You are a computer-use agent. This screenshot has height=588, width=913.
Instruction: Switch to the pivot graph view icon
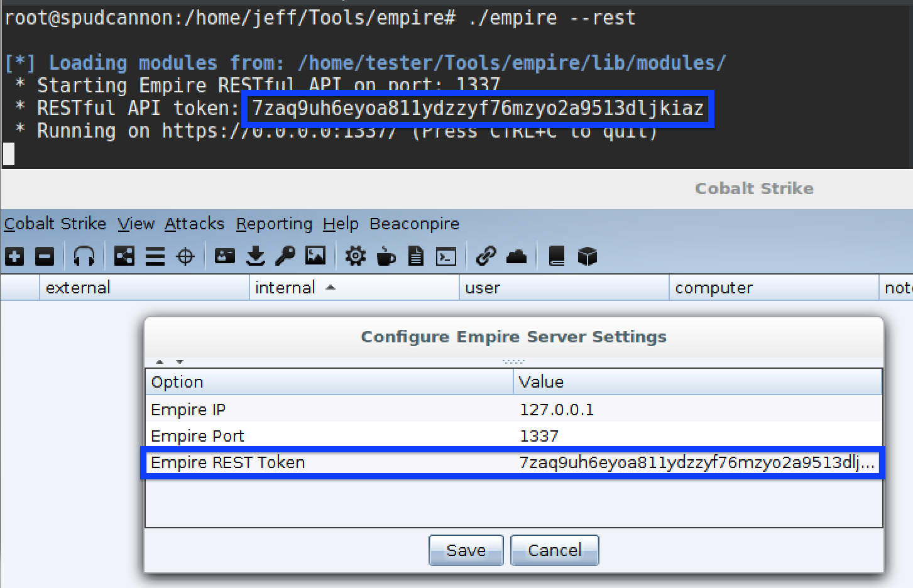(124, 256)
